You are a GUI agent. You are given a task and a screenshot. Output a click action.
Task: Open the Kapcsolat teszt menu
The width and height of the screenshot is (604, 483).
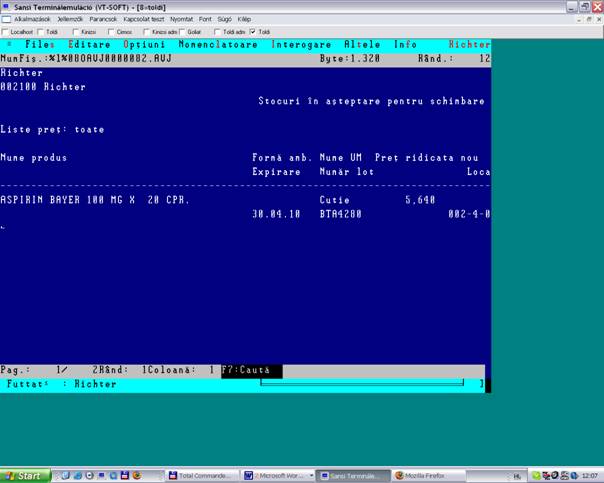click(x=144, y=19)
